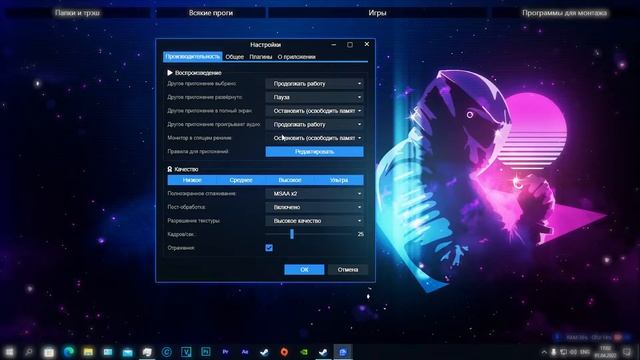The image size is (640, 360).
Task: Open the green NVIDIA taskbar icon
Action: 304,351
